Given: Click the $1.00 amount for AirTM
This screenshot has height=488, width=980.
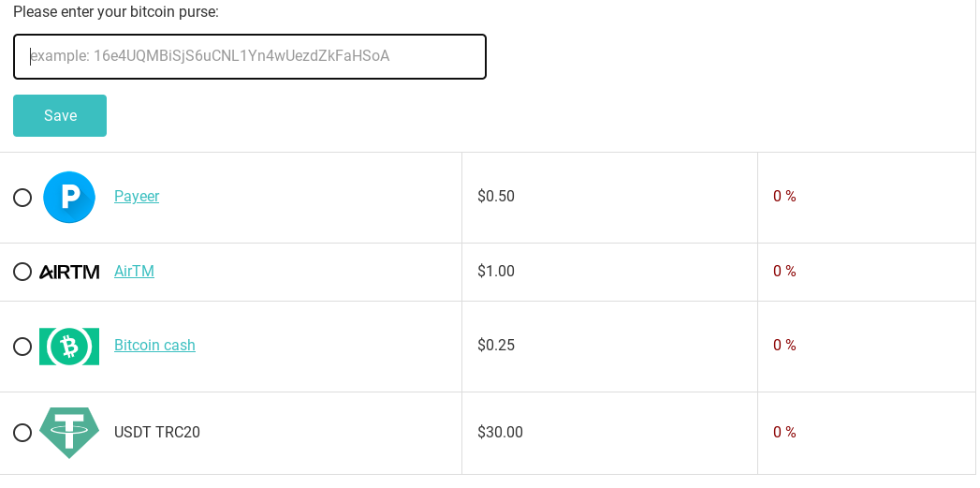Looking at the screenshot, I should (x=496, y=271).
